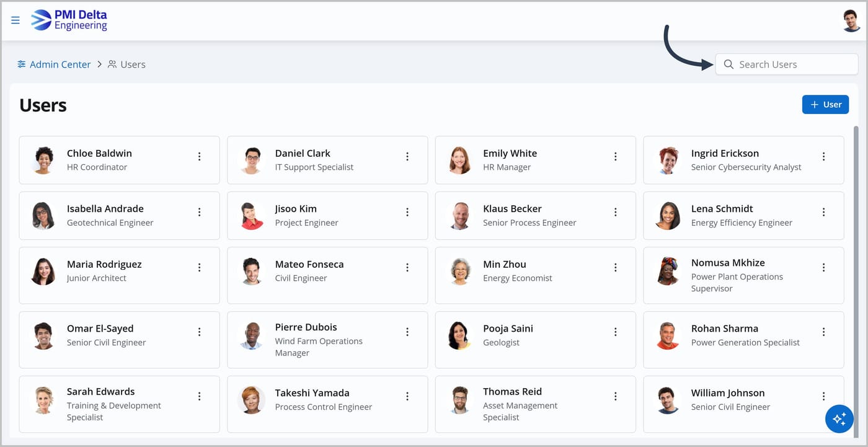Open options menu for Omar El-Sayed
The height and width of the screenshot is (447, 868).
[x=200, y=332]
